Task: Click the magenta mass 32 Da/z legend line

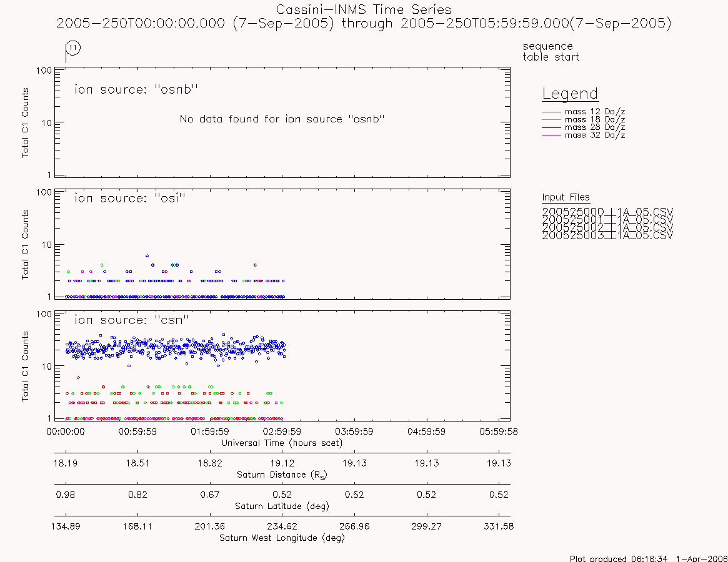Action: [551, 135]
